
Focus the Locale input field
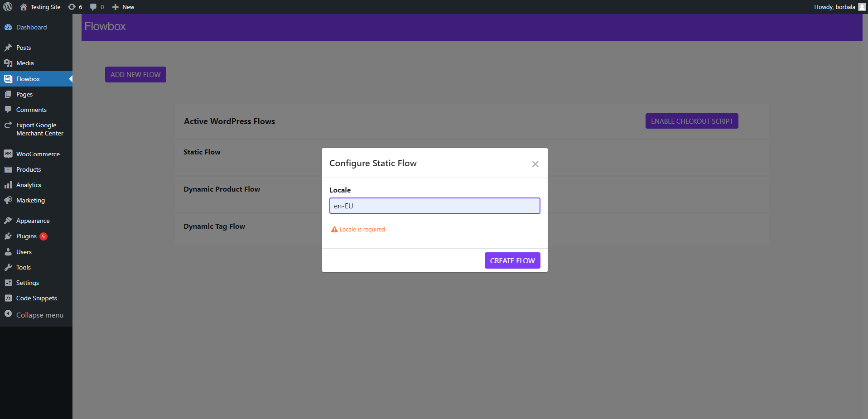coord(435,206)
